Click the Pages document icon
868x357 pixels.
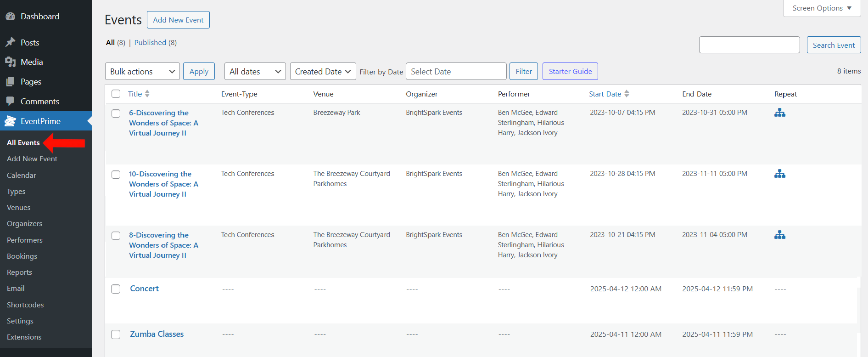point(10,81)
